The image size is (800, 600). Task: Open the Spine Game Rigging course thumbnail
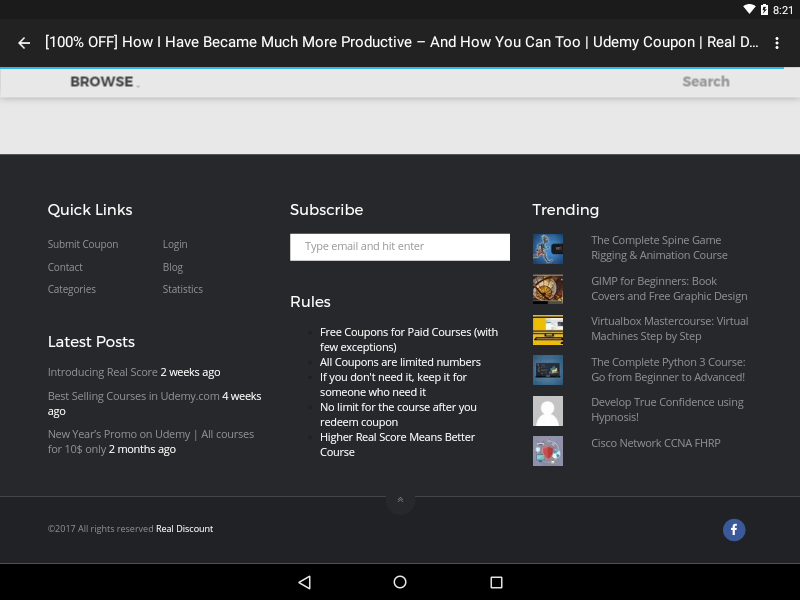tap(547, 248)
